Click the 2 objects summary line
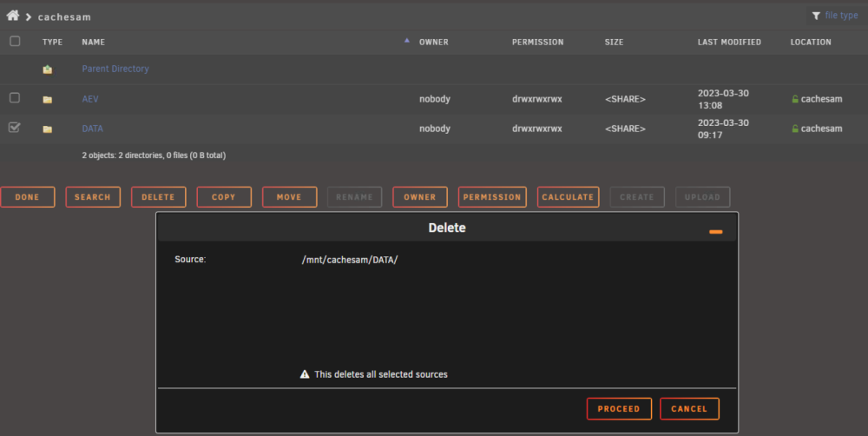Screen dimensions: 868x436 tap(154, 155)
